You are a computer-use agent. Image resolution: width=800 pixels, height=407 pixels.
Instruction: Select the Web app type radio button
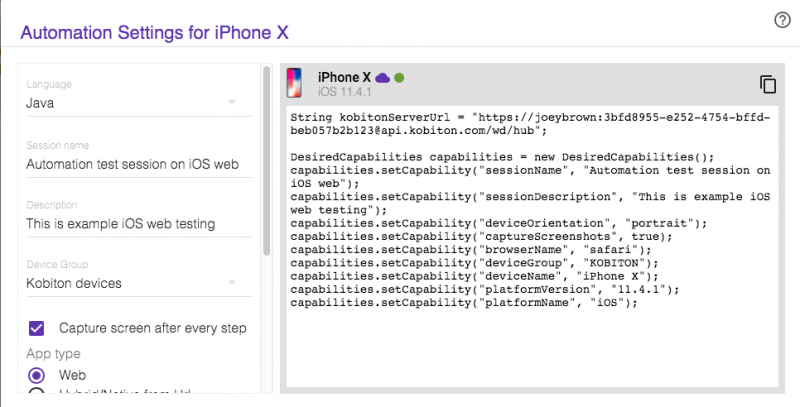37,375
